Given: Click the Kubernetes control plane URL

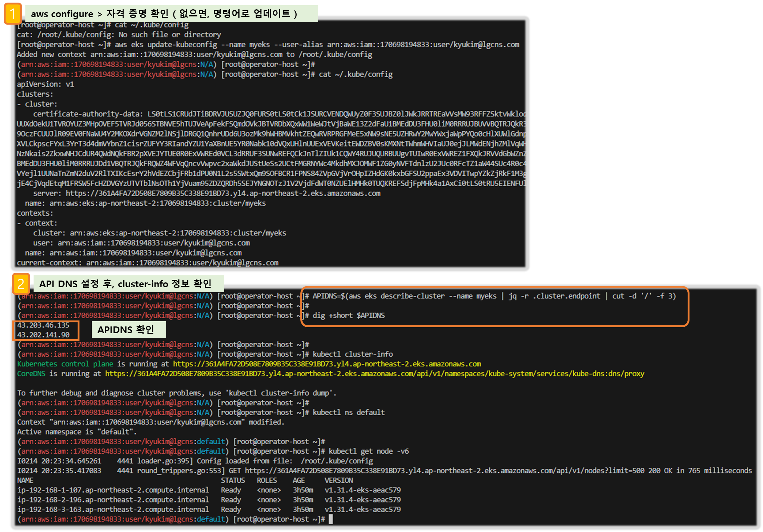Looking at the screenshot, I should (326, 364).
